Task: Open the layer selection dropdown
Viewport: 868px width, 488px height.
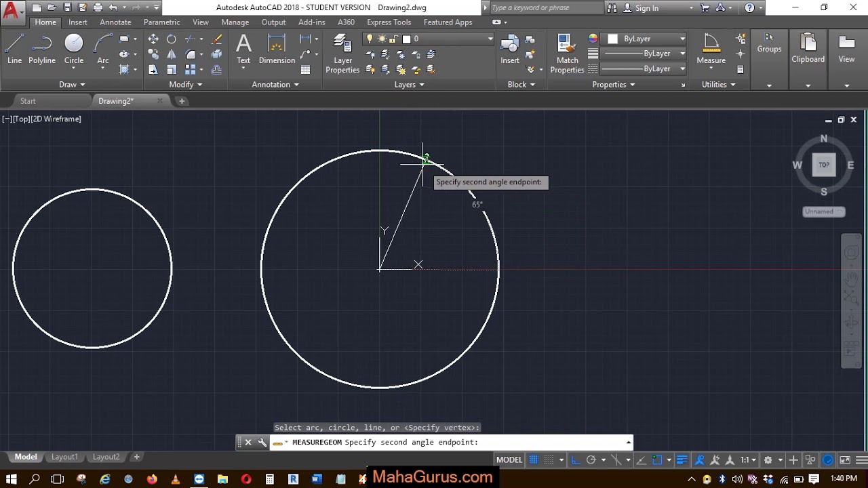Action: [x=490, y=39]
